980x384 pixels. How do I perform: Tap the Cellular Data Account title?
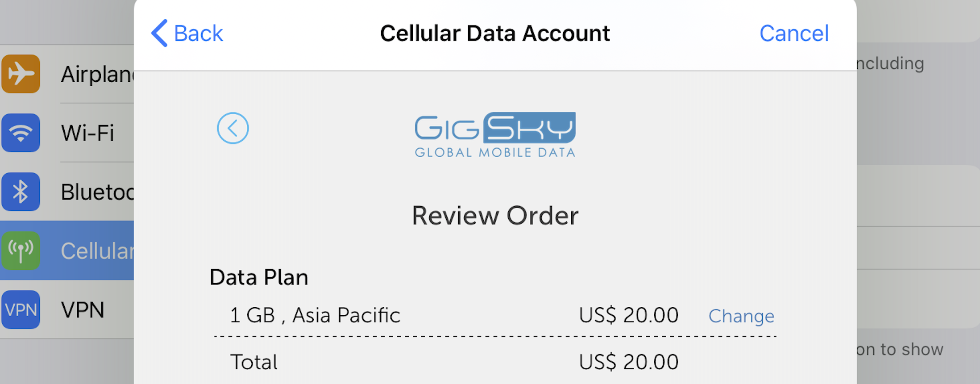pos(495,33)
